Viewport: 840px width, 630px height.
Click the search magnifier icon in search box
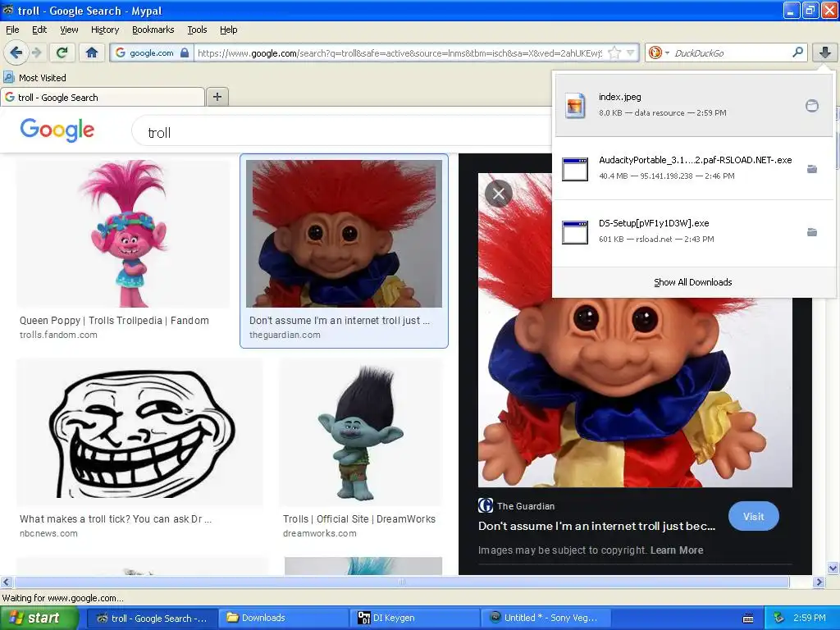coord(797,52)
